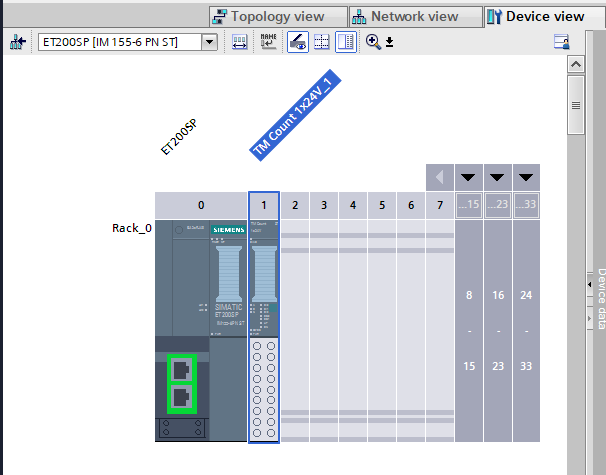Viewport: 606px width, 475px height.
Task: Toggle the highlighted eye view button
Action: [x=298, y=42]
